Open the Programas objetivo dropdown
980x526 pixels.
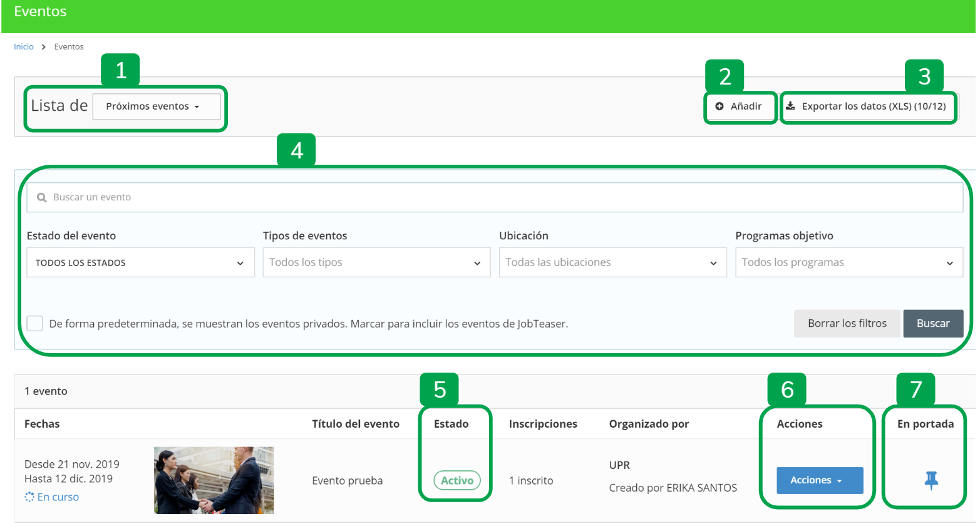point(848,262)
